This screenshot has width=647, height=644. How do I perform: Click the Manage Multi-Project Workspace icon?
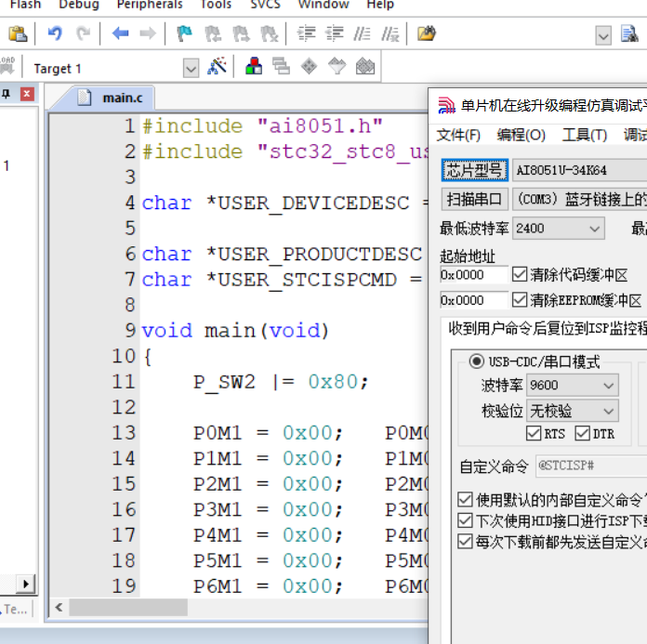(x=281, y=66)
